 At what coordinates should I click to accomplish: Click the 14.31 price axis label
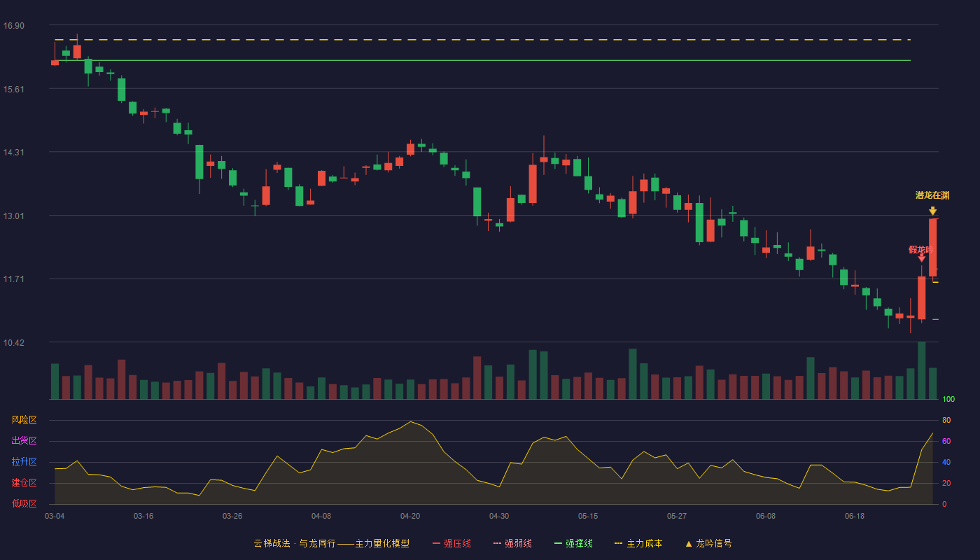click(13, 152)
